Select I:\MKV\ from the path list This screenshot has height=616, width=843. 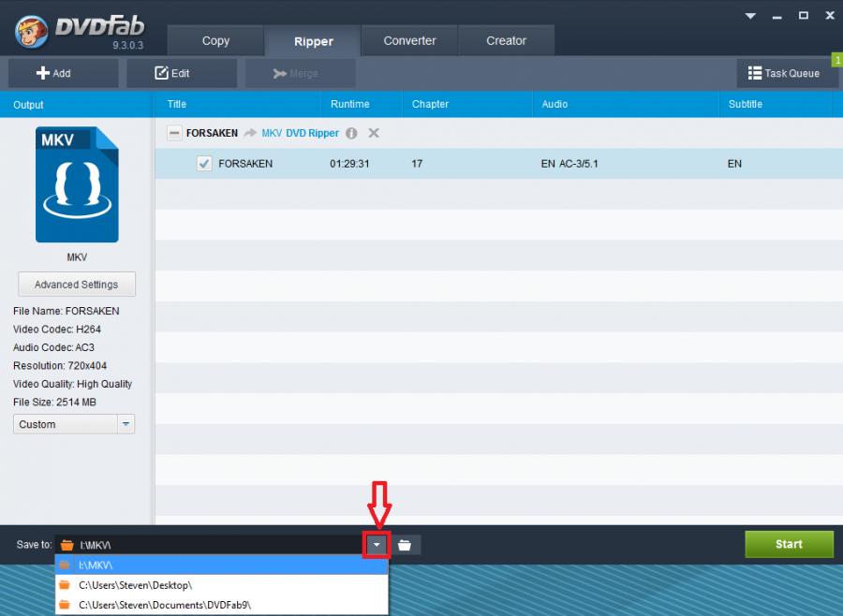[x=221, y=565]
